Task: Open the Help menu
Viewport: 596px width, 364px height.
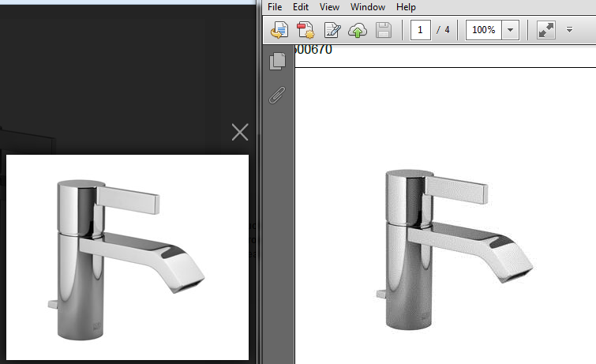Action: [406, 7]
